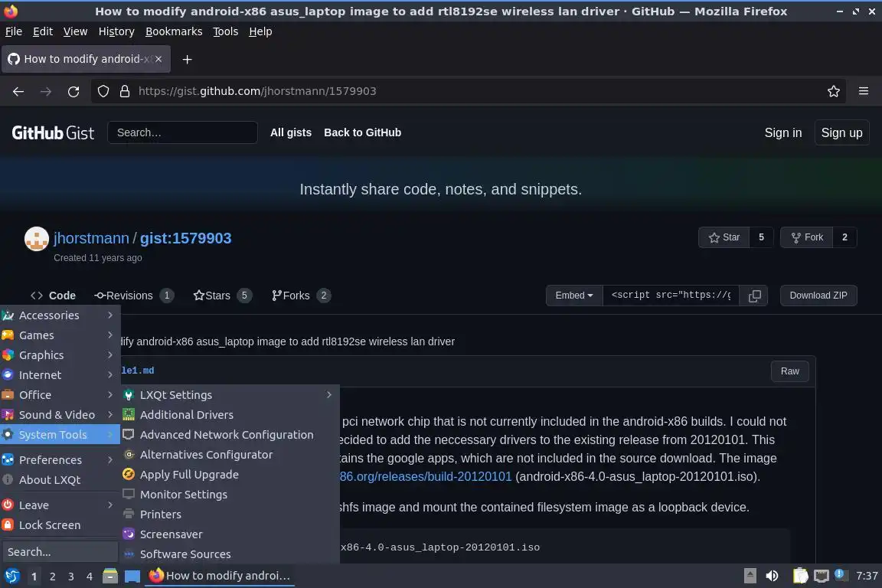
Task: Open the Tools menu
Action: 226,31
